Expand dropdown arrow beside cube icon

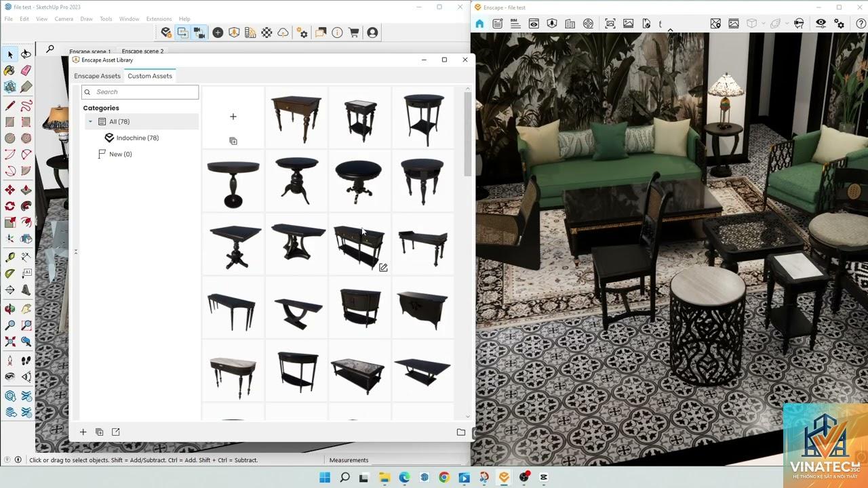pyautogui.click(x=762, y=24)
